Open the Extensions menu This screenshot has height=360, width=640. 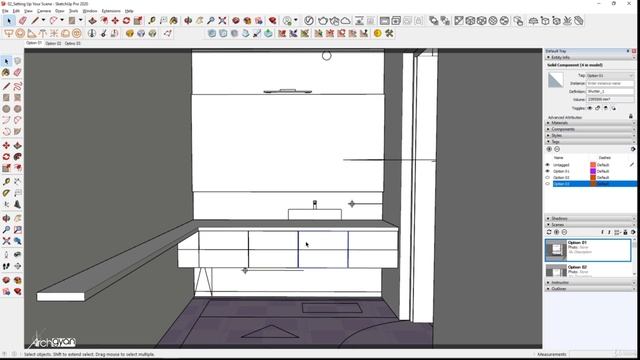click(x=111, y=11)
